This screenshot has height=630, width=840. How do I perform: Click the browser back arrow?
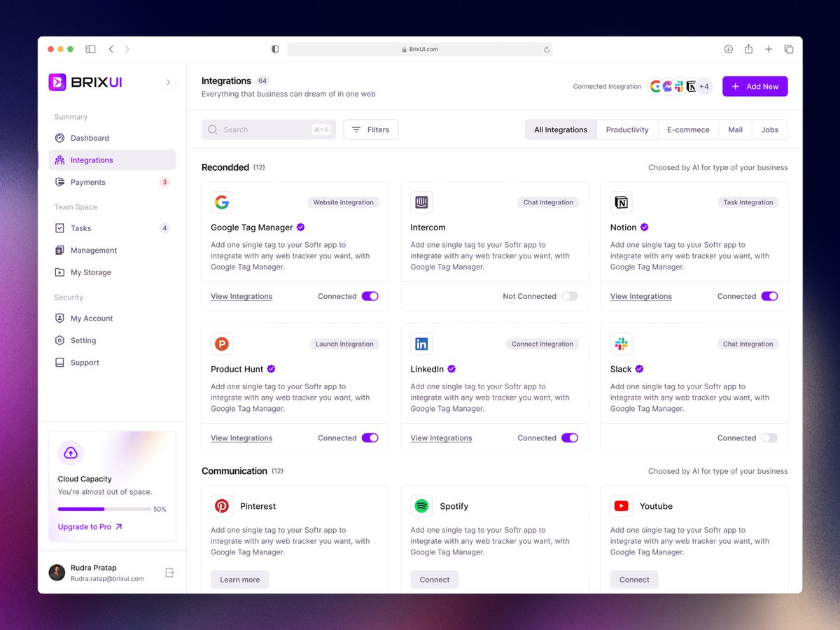point(111,49)
